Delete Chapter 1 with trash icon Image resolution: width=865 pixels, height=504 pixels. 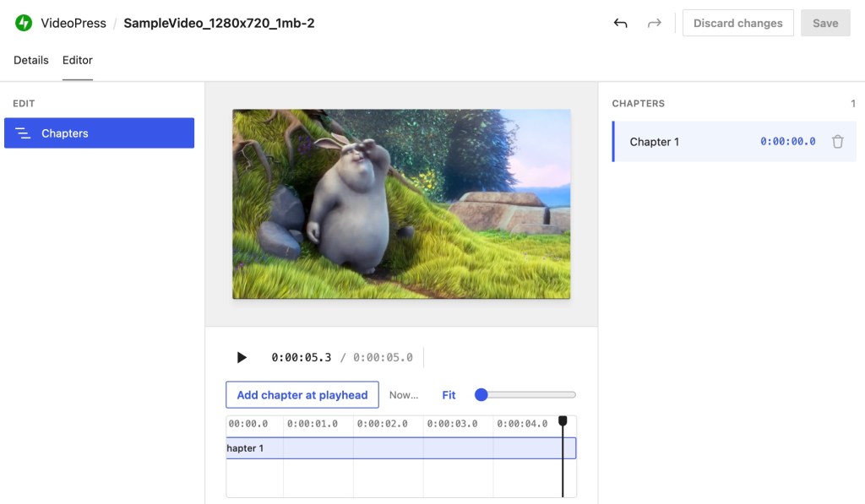[x=837, y=142]
